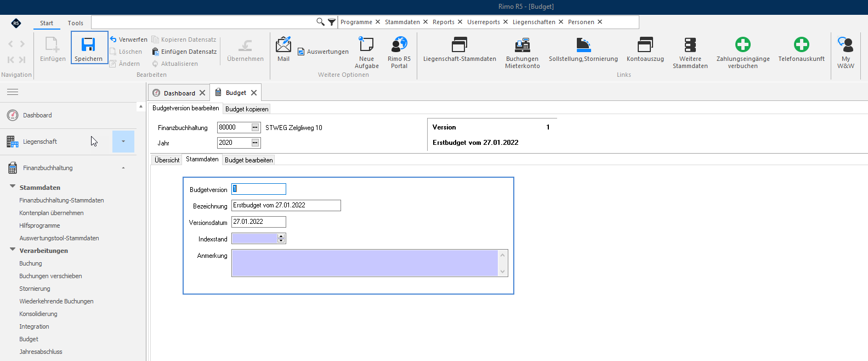Select Budgetversion bearbeiten tab

(186, 108)
